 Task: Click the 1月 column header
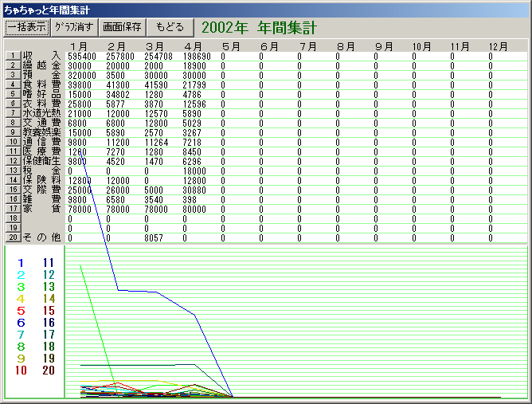[79, 46]
